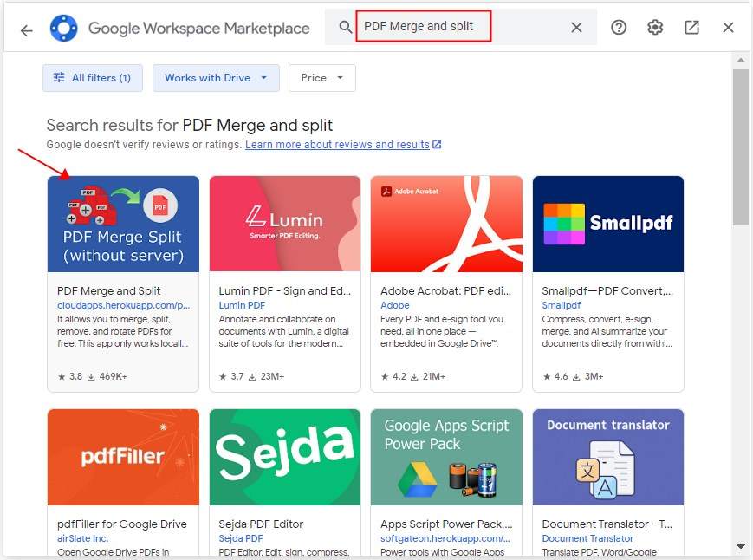Expand the Price filter dropdown
This screenshot has height=560, width=753.
[321, 78]
